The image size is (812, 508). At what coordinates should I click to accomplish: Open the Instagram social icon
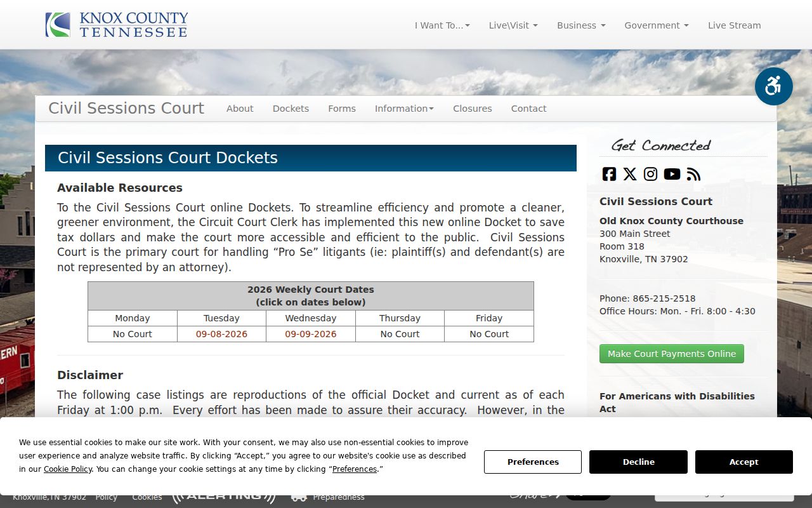pyautogui.click(x=651, y=174)
